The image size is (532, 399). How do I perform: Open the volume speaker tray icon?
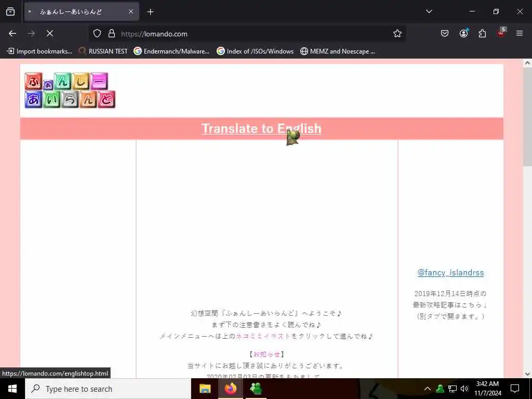coord(464,389)
